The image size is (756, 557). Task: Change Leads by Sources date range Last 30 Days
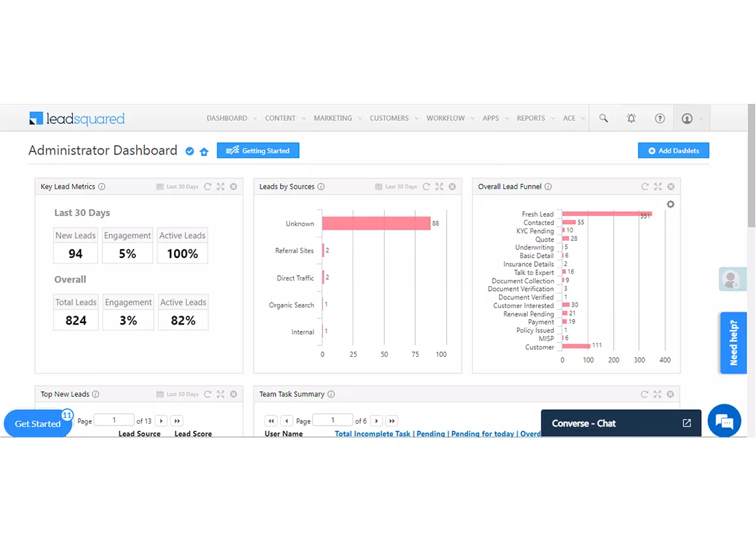coord(395,186)
